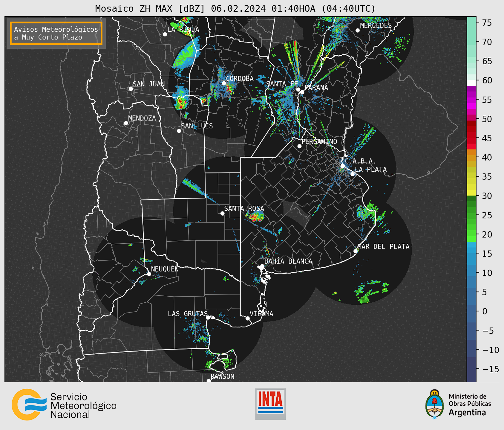Click the La Plata city marker

(x=353, y=174)
